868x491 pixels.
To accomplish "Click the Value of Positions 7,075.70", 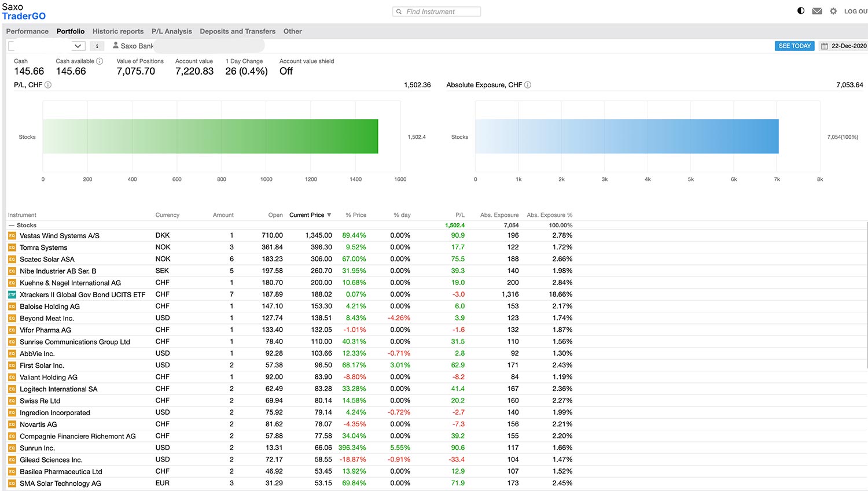I will (x=136, y=71).
